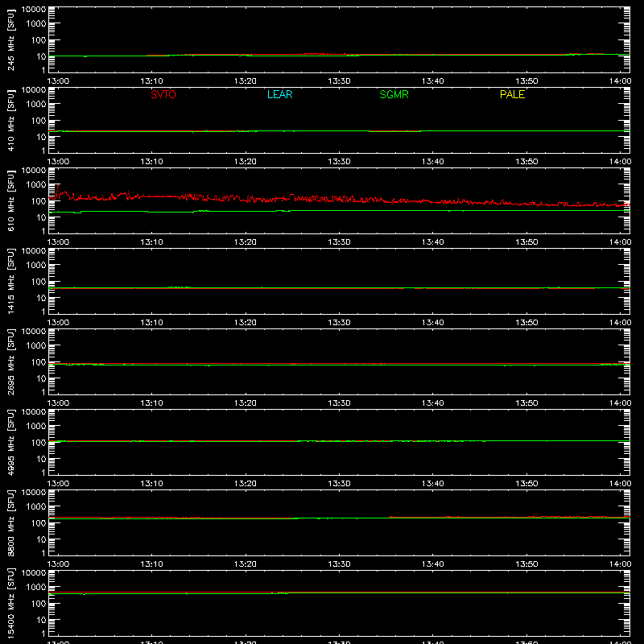
Task: Click the 1000 y-tick value of 8800 MHz panel
Action: coord(36,507)
